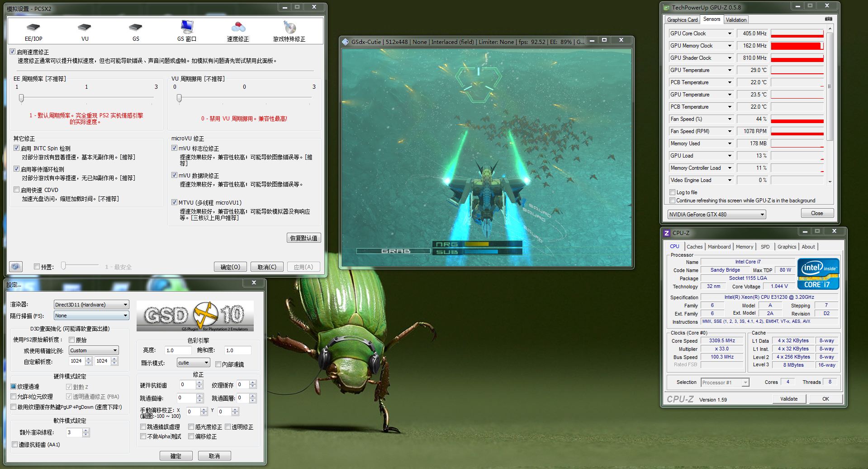
Task: Enable 內部濾鏡 checkbox in GSdx settings
Action: pos(218,364)
